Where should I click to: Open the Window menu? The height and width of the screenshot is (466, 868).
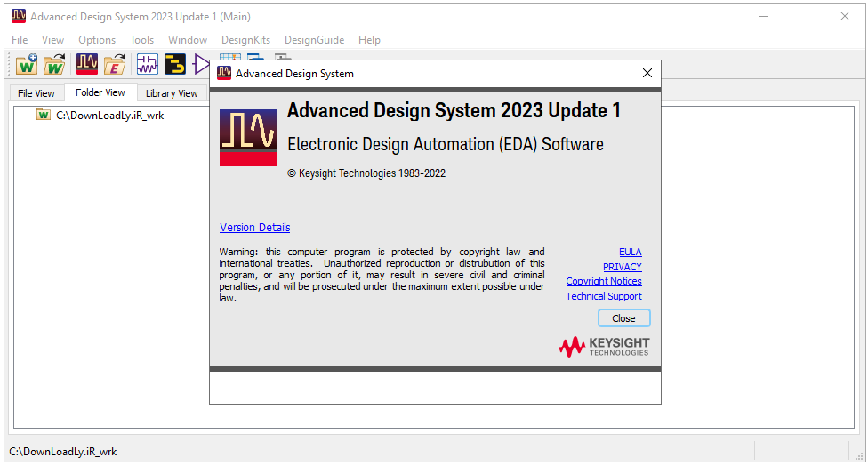point(188,40)
